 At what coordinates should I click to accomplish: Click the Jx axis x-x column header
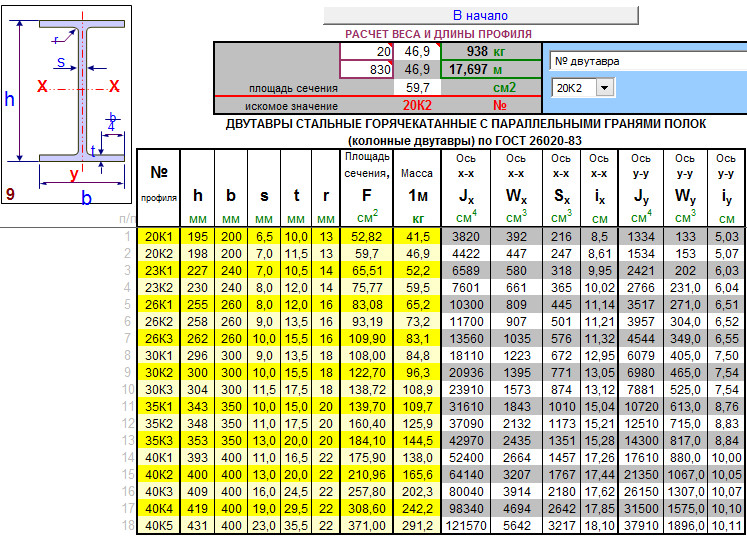466,188
